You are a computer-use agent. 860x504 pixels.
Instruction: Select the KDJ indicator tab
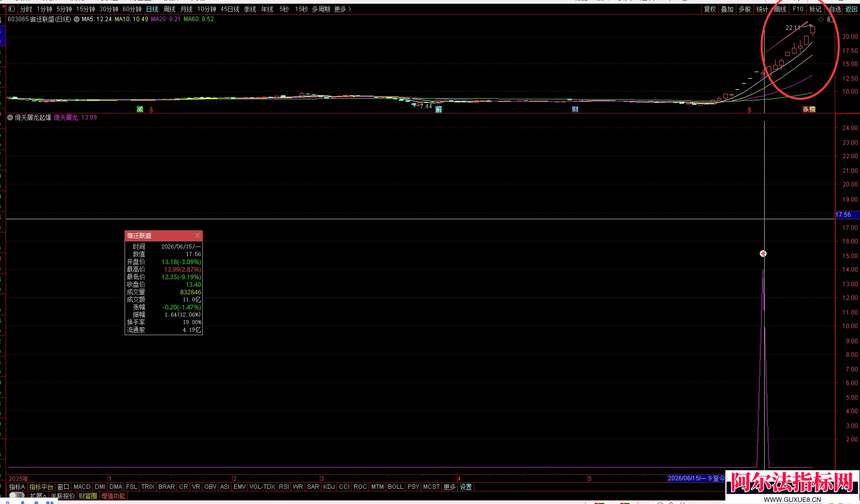329,487
